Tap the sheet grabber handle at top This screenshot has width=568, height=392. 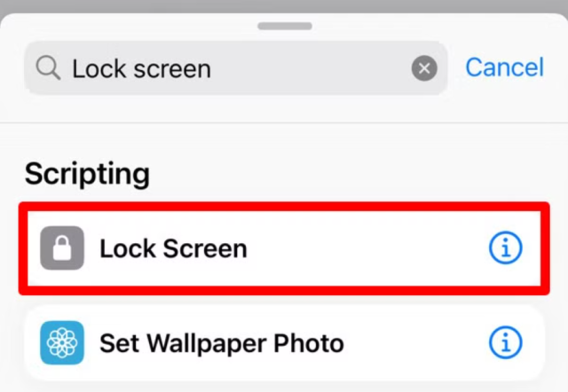click(284, 26)
